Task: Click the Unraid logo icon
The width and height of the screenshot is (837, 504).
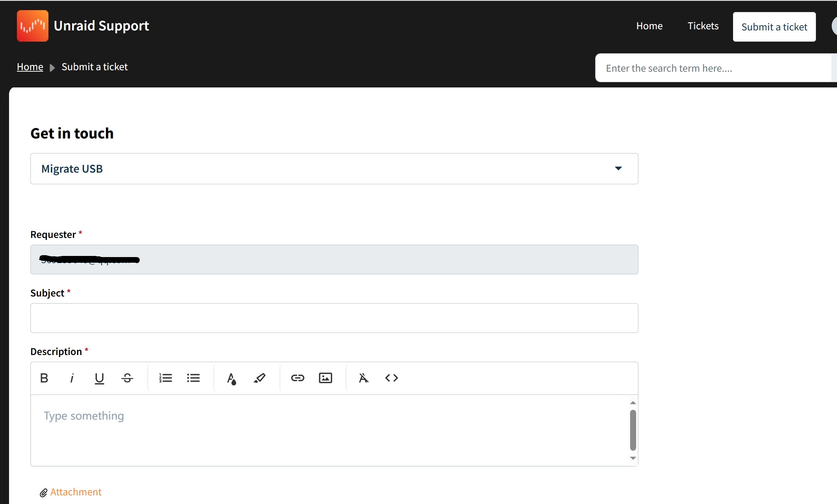Action: point(33,26)
